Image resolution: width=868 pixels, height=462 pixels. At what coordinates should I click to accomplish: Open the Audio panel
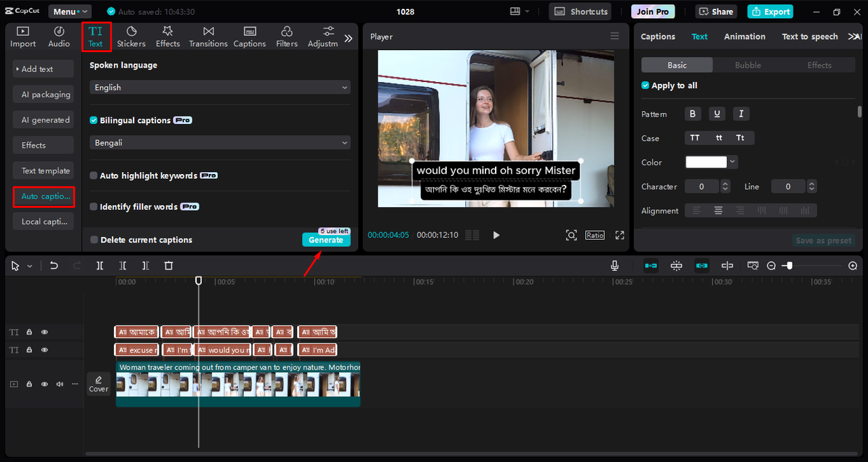point(59,37)
